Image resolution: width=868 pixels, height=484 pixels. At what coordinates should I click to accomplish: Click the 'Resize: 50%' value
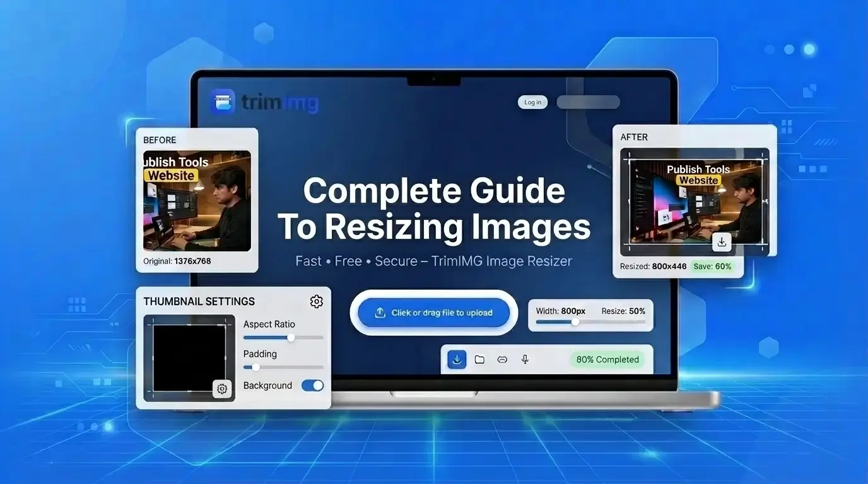click(x=623, y=311)
